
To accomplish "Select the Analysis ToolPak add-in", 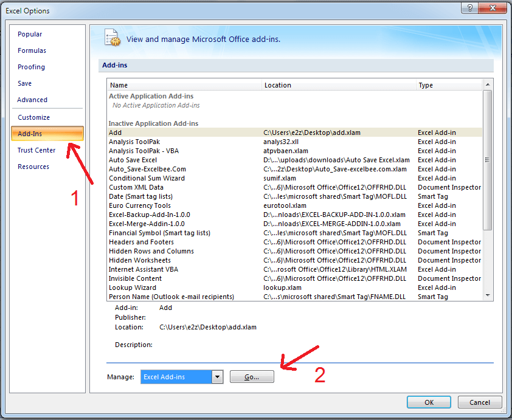I will tap(134, 142).
